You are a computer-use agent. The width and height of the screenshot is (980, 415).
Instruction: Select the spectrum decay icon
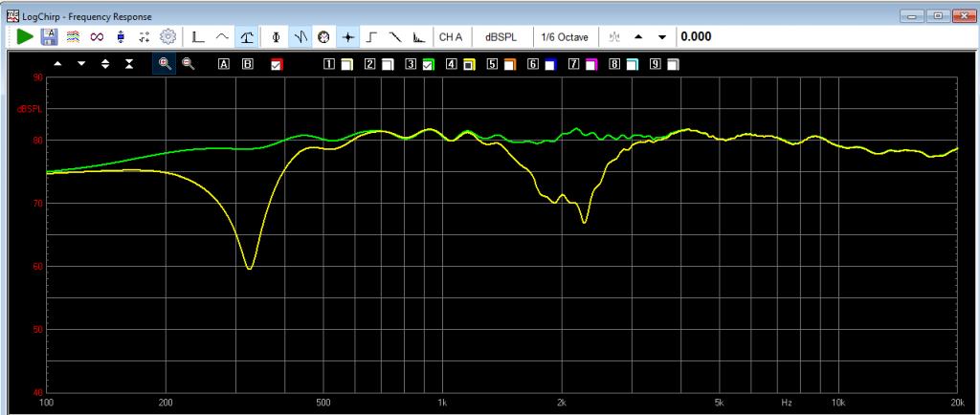[419, 37]
